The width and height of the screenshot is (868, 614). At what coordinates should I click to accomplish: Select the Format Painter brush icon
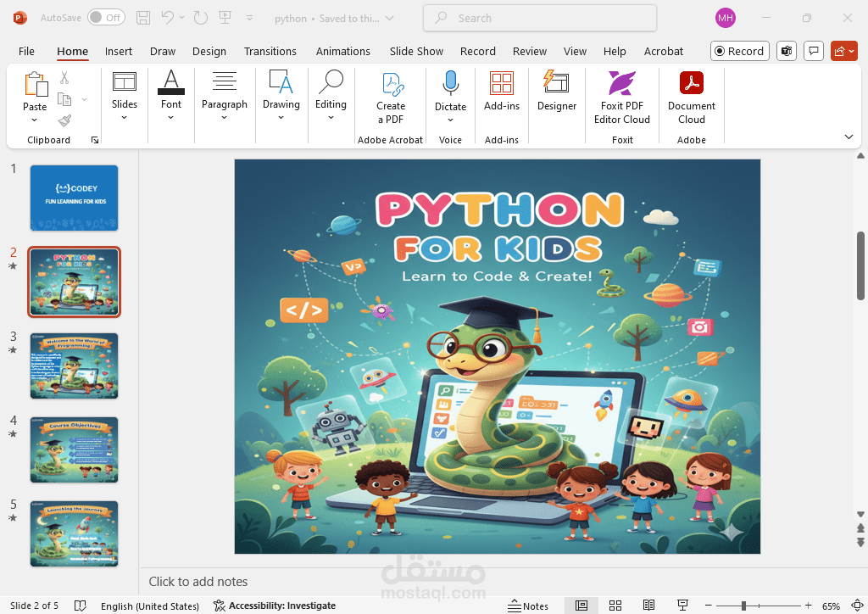click(64, 120)
